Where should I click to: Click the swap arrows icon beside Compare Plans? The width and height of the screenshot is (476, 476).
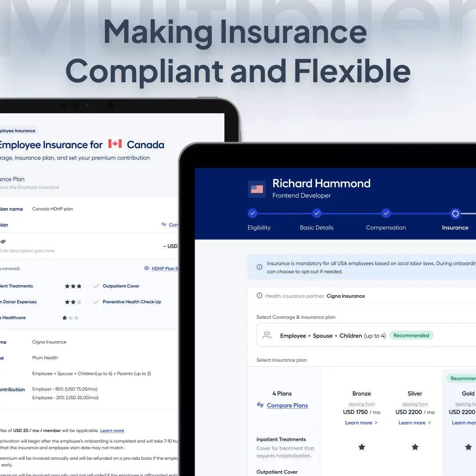260,405
